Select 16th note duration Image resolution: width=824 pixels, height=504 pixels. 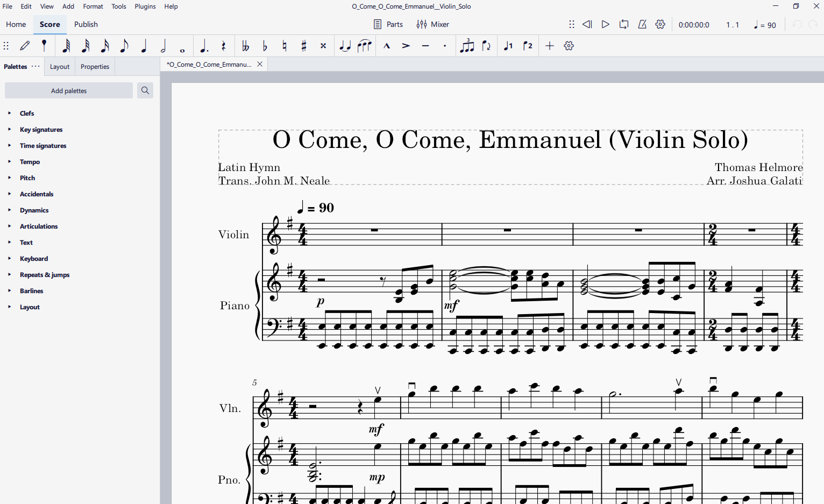point(105,46)
